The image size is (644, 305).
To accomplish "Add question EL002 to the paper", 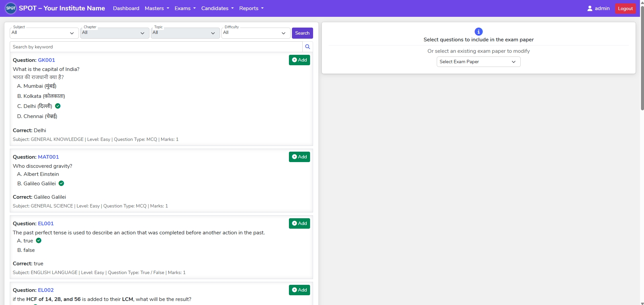I will coord(299,290).
